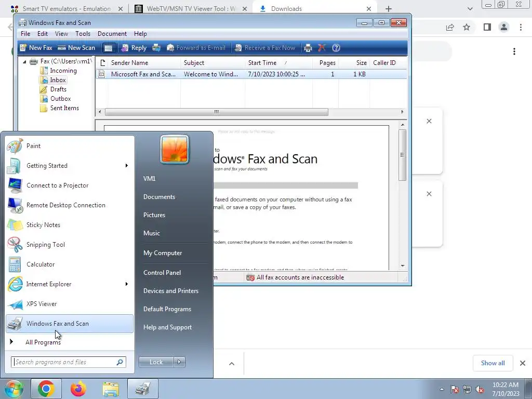Open XPS Viewer
Image resolution: width=532 pixels, height=399 pixels.
click(70, 303)
